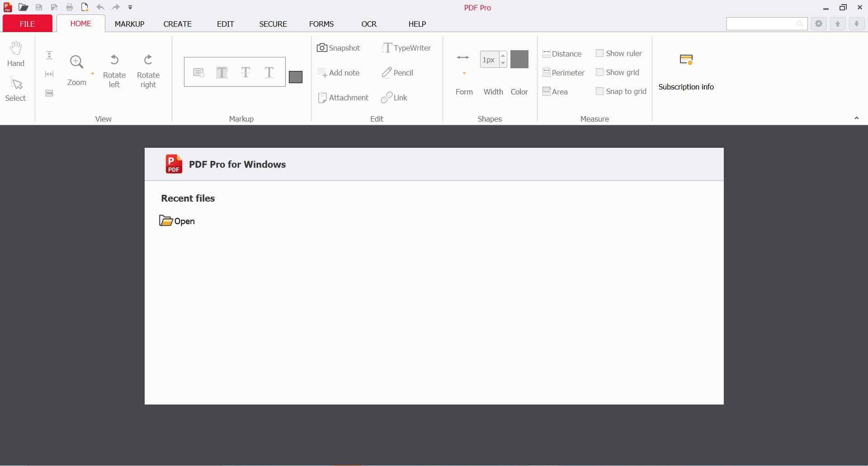This screenshot has height=466, width=868.
Task: Increase the shape width with the up spinner
Action: (503, 55)
